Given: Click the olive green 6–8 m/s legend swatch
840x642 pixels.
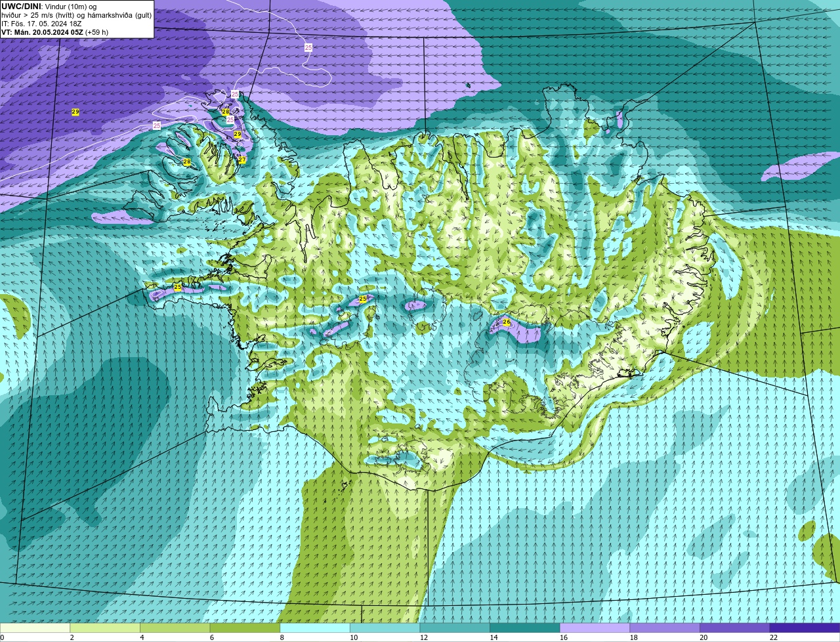Looking at the screenshot, I should coord(245,628).
